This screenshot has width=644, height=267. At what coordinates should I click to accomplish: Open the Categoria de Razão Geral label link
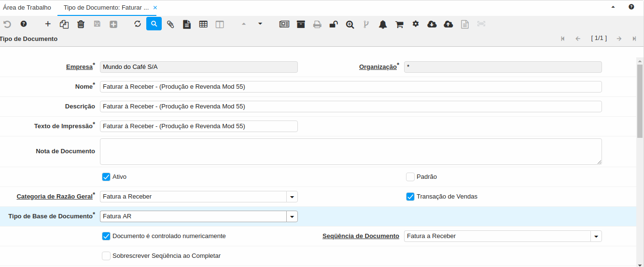55,197
